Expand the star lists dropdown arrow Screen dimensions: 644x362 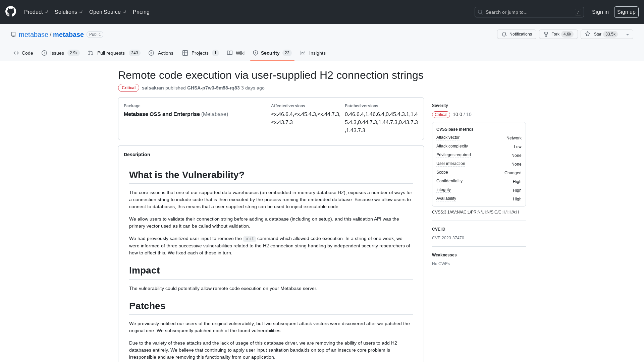628,34
